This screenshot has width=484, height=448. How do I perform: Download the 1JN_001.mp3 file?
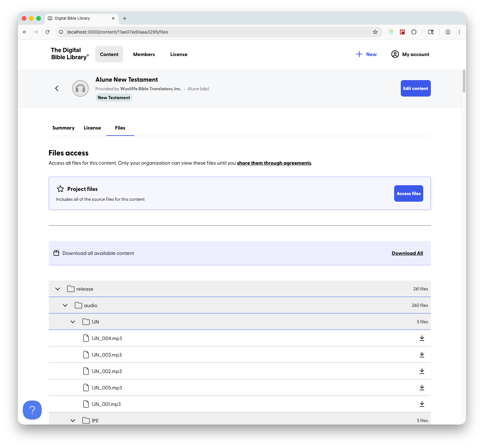point(422,404)
